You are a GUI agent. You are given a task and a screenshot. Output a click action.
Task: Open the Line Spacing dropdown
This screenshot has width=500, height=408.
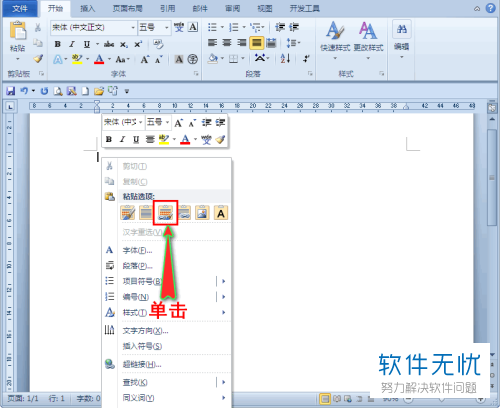(x=293, y=42)
